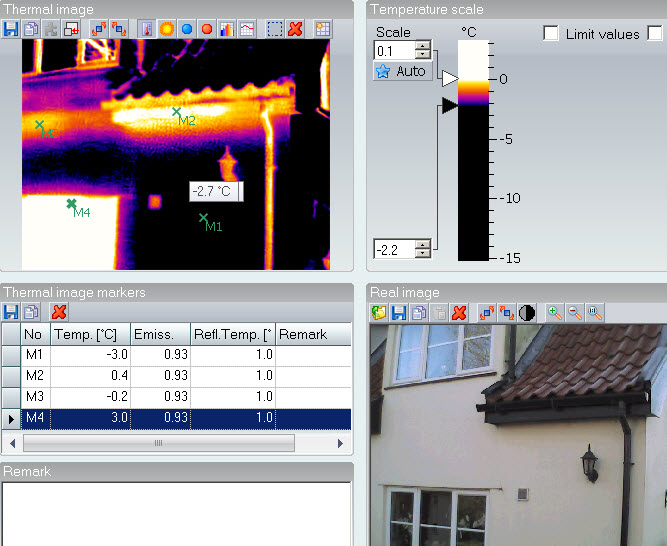Click the white upper limit triangle on temperature scale
Viewport: 667px width, 546px height.
[449, 78]
